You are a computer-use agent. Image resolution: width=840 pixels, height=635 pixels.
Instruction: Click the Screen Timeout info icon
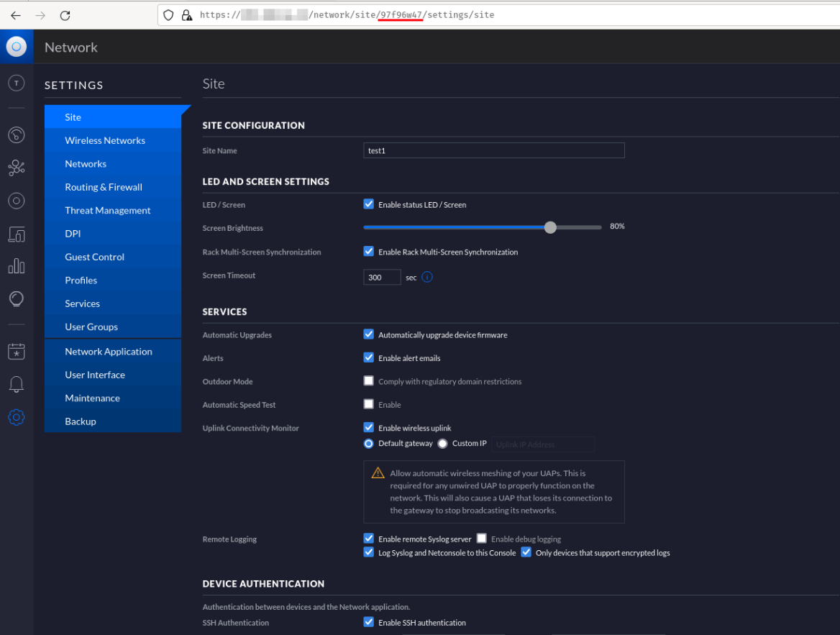(x=427, y=277)
